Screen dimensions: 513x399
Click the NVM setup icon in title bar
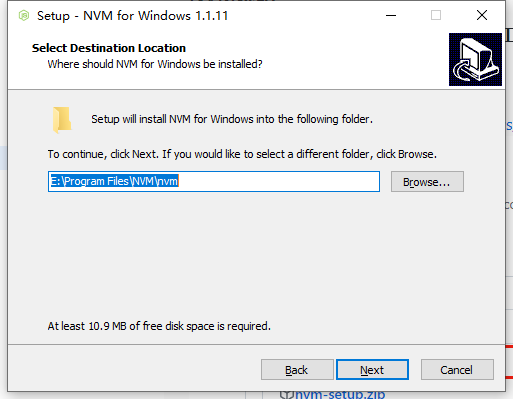click(x=24, y=15)
